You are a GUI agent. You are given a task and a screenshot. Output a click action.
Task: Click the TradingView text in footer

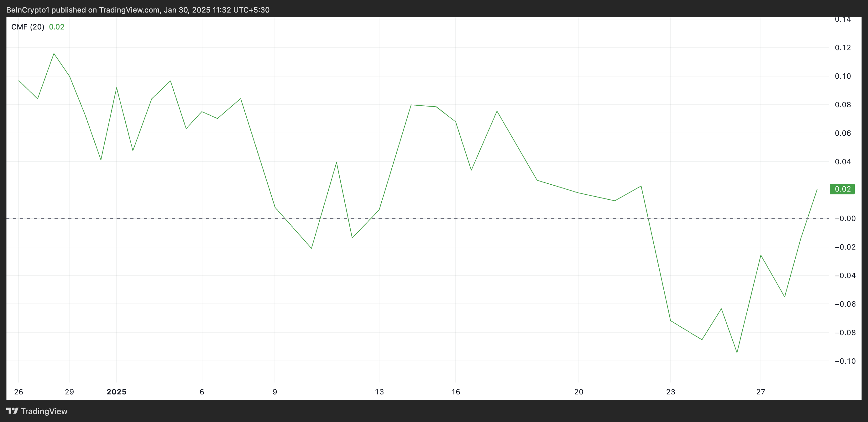44,411
